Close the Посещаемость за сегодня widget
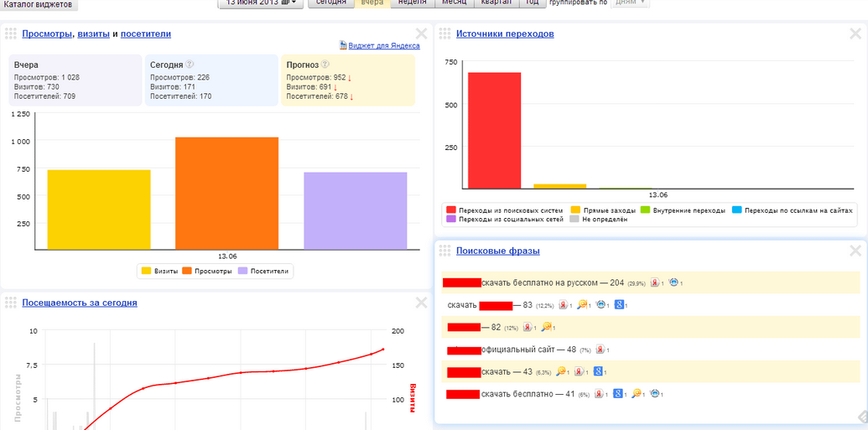 (421, 302)
